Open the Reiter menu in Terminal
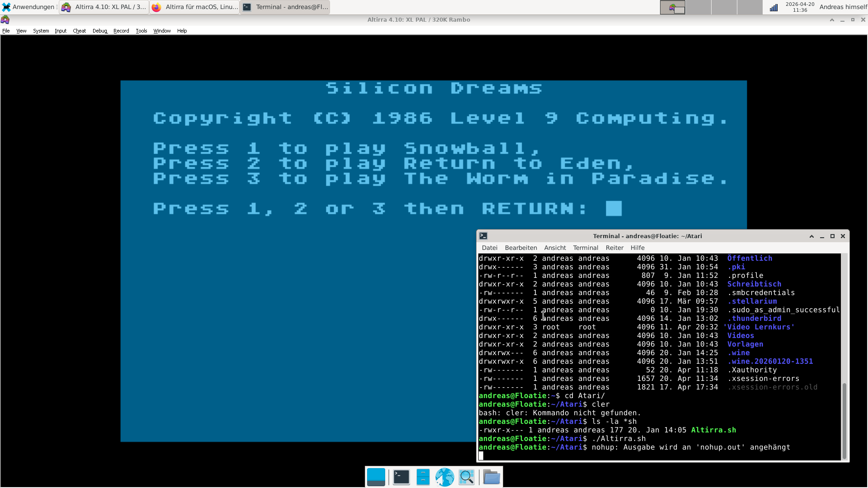Image resolution: width=868 pixels, height=488 pixels. pyautogui.click(x=614, y=248)
